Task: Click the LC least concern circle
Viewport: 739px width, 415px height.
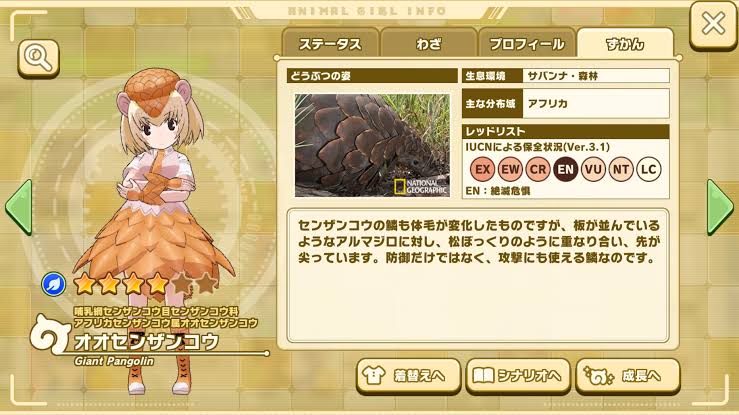Action: 649,169
